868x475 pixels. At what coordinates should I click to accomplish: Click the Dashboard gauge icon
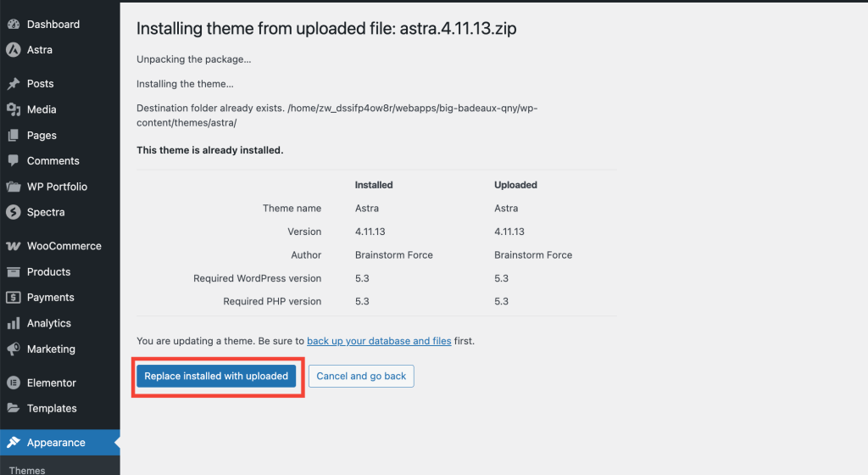click(x=14, y=25)
